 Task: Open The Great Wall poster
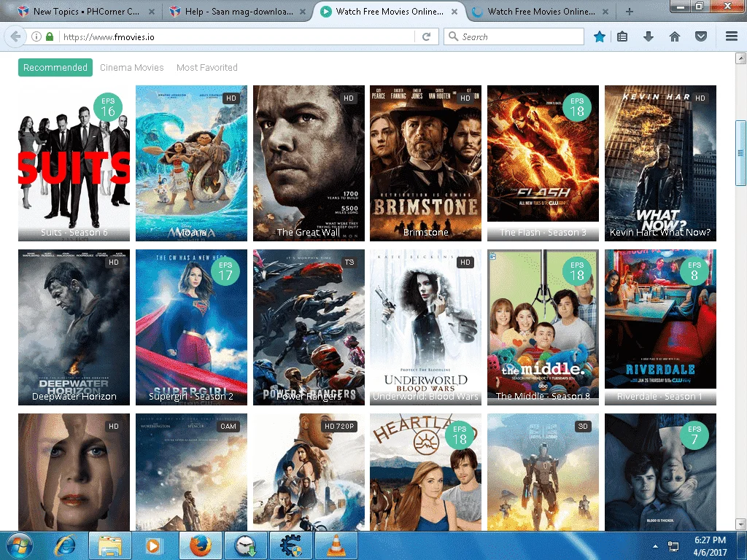(x=309, y=163)
